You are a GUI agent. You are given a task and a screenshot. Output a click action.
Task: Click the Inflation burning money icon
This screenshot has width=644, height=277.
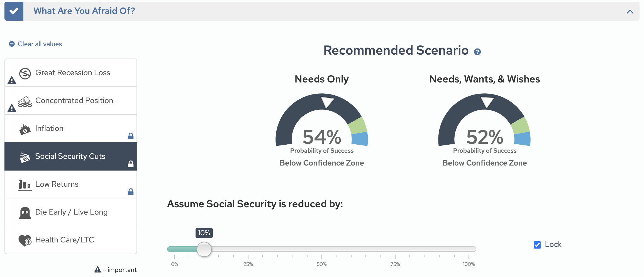point(25,129)
